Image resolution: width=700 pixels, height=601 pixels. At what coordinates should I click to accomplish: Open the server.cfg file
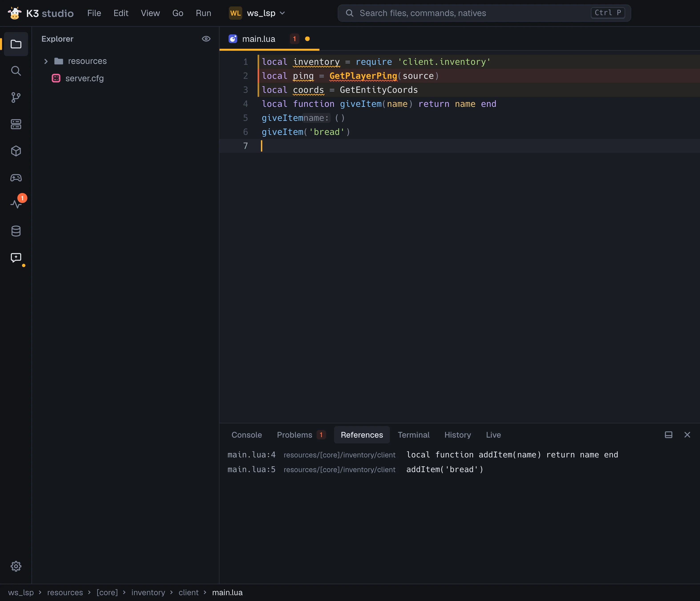(x=85, y=78)
